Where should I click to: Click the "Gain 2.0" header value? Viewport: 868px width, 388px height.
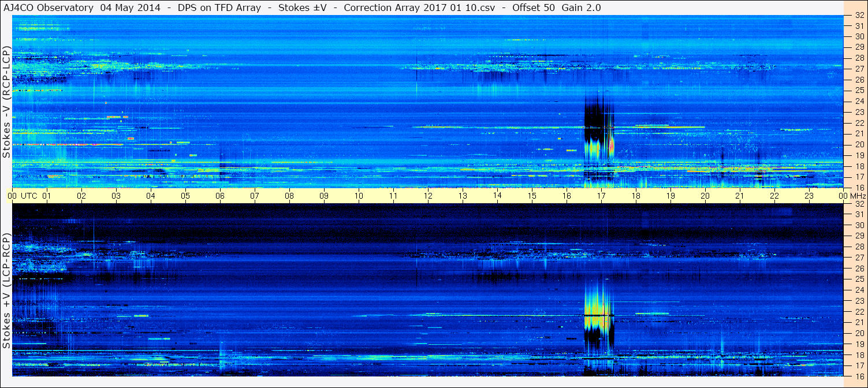582,8
